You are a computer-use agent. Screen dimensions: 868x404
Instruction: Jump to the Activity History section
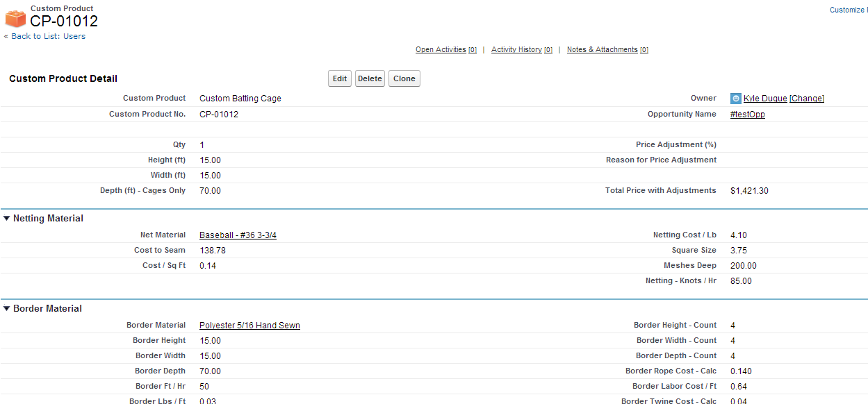pyautogui.click(x=516, y=49)
